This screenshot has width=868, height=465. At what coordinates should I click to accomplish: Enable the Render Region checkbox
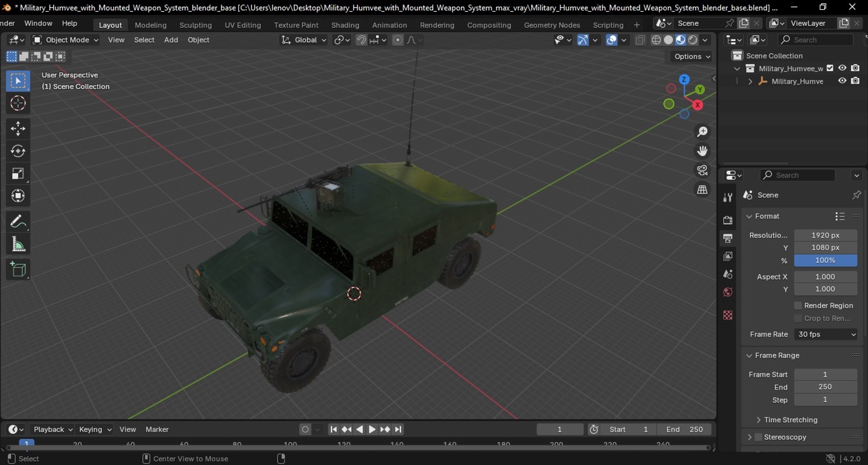tap(798, 306)
